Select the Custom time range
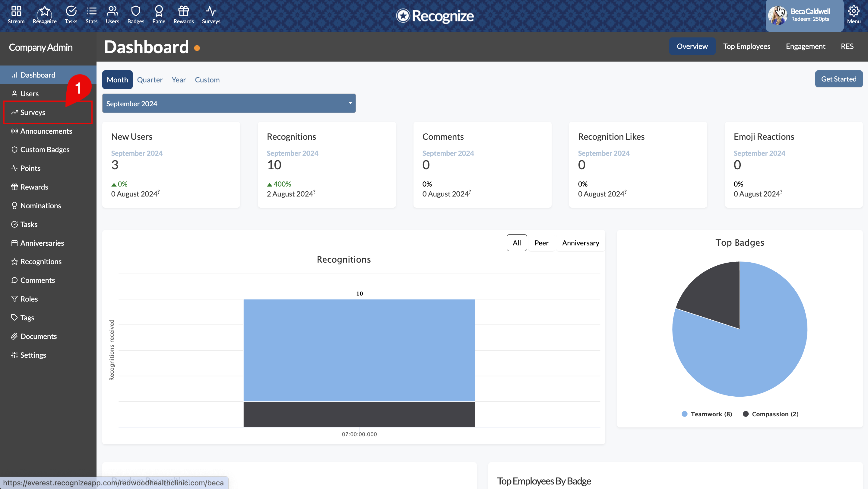The width and height of the screenshot is (868, 489). [207, 80]
